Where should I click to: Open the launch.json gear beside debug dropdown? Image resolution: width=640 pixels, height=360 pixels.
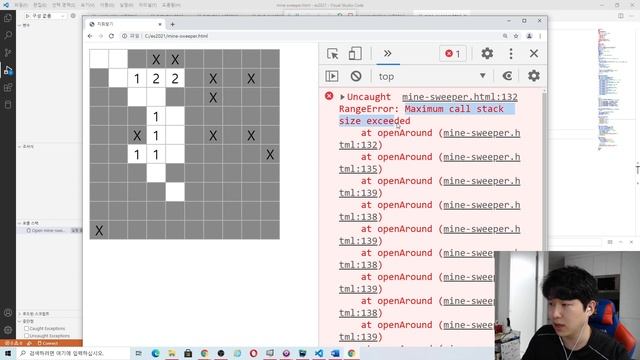pos(73,16)
